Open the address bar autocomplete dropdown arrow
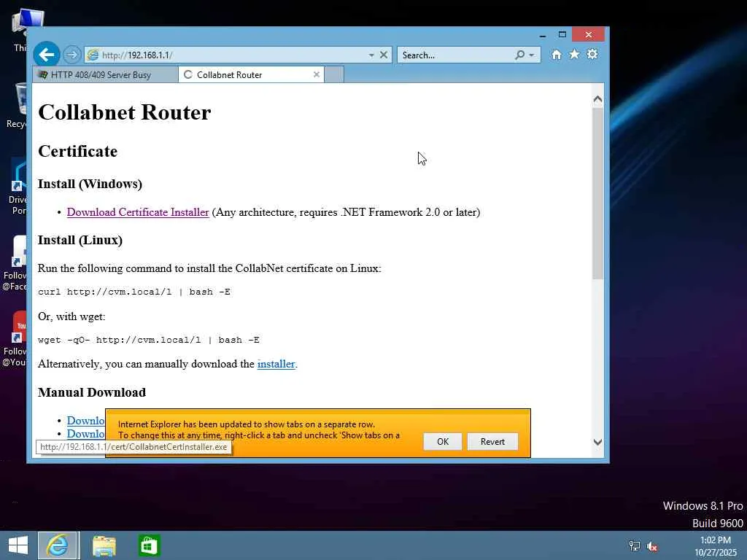Screen dimensions: 747x560 [371, 55]
